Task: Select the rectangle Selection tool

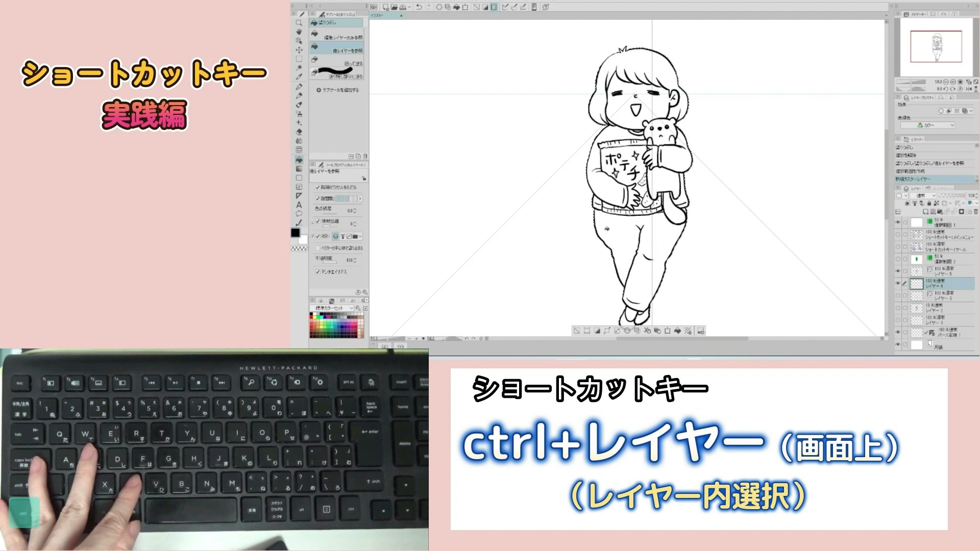Action: [299, 59]
